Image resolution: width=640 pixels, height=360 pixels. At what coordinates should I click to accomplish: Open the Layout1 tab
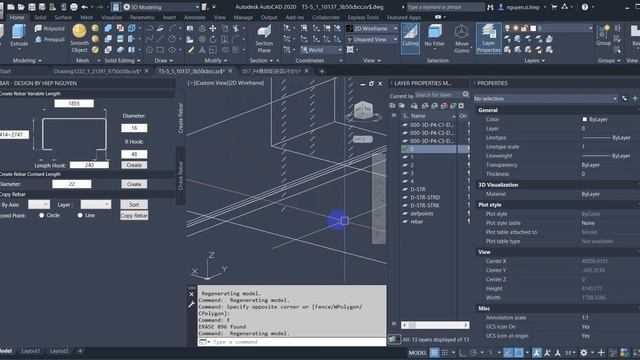(31, 351)
